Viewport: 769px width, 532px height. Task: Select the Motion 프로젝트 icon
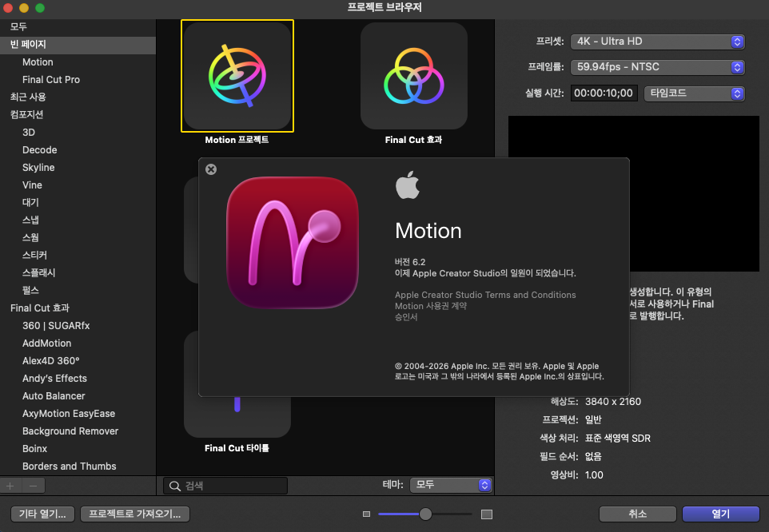237,76
